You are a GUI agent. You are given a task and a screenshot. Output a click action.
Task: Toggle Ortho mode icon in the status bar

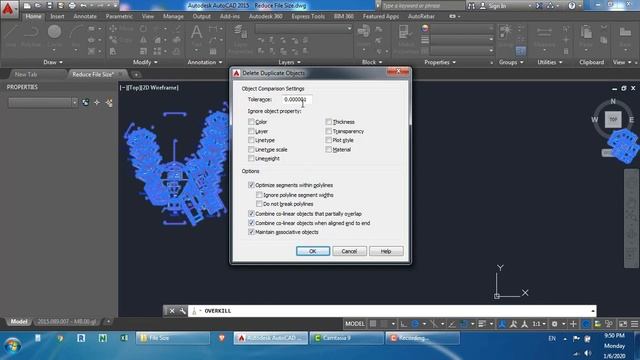pos(404,324)
